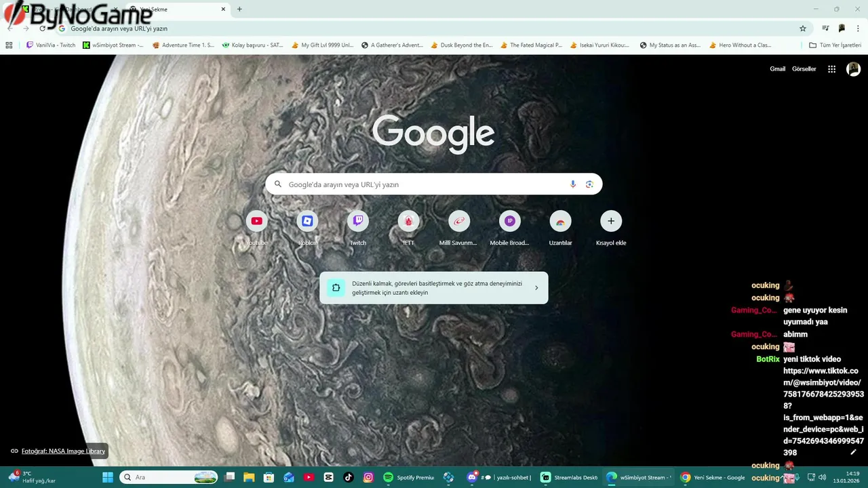Screen dimensions: 868x488
Task: Open File Explorer from the taskbar
Action: [x=249, y=477]
